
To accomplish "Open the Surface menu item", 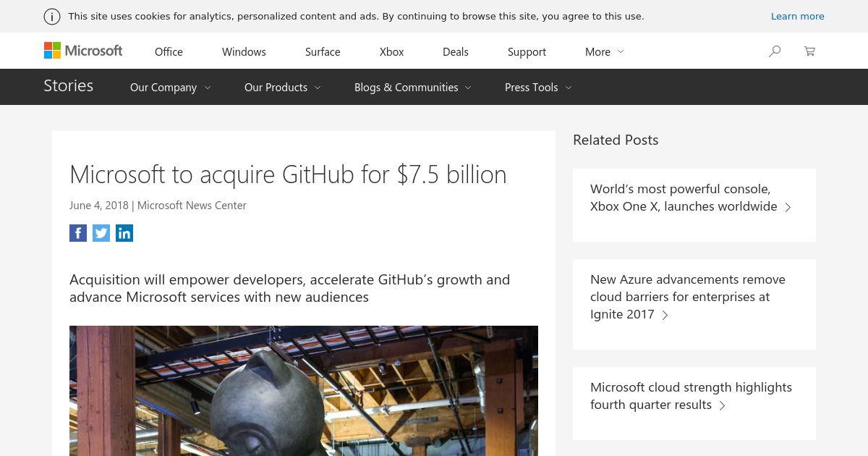I will pyautogui.click(x=323, y=51).
